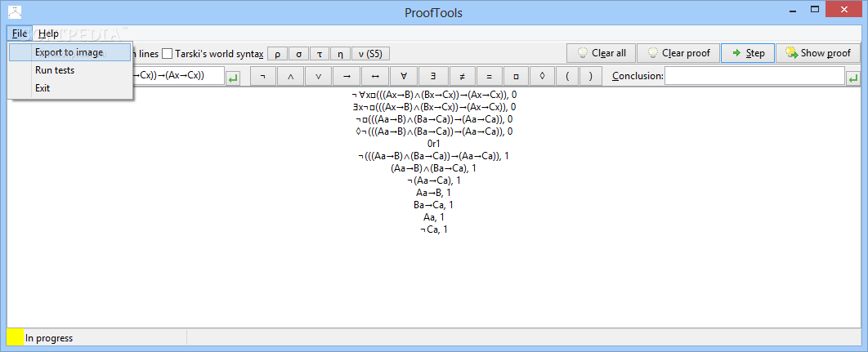Select proof line starting ∃x¬□

pos(434,107)
